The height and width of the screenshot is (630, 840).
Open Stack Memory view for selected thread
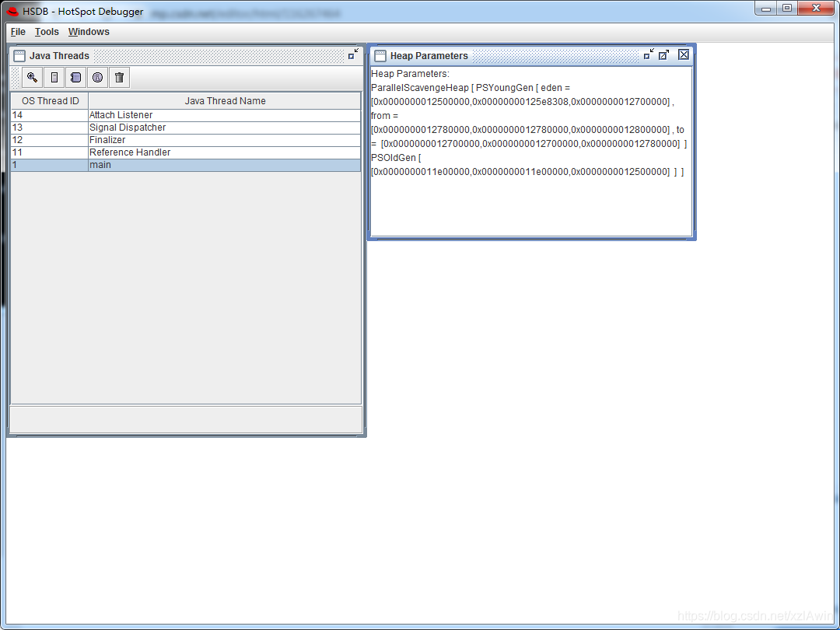click(x=54, y=77)
